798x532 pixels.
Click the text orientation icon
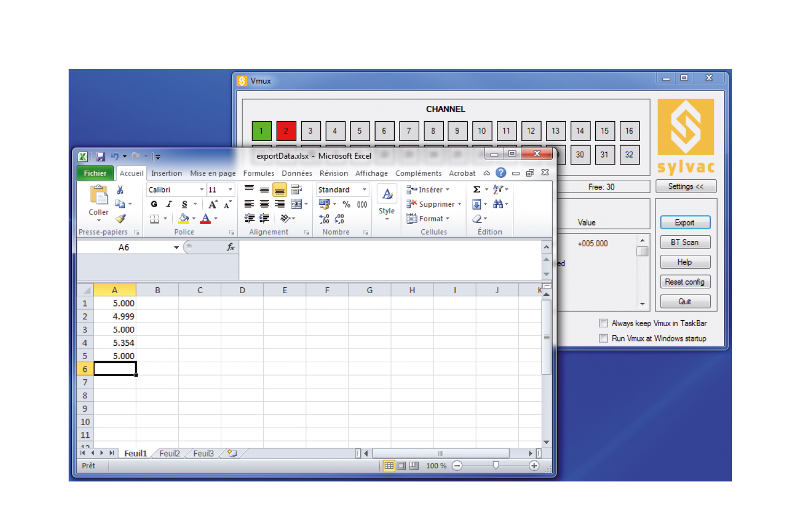(x=285, y=218)
